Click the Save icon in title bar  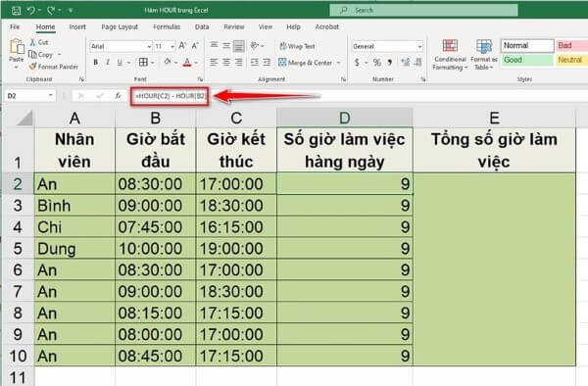click(16, 10)
